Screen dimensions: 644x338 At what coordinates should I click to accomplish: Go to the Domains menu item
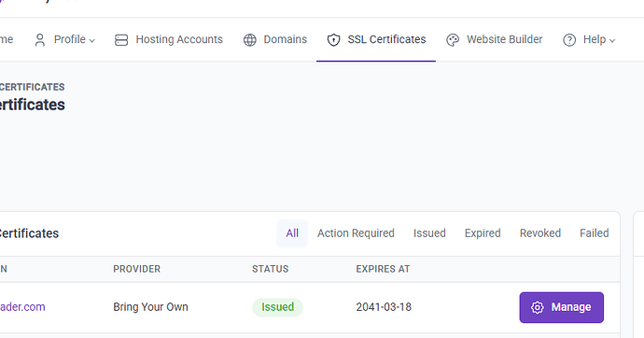click(x=275, y=39)
